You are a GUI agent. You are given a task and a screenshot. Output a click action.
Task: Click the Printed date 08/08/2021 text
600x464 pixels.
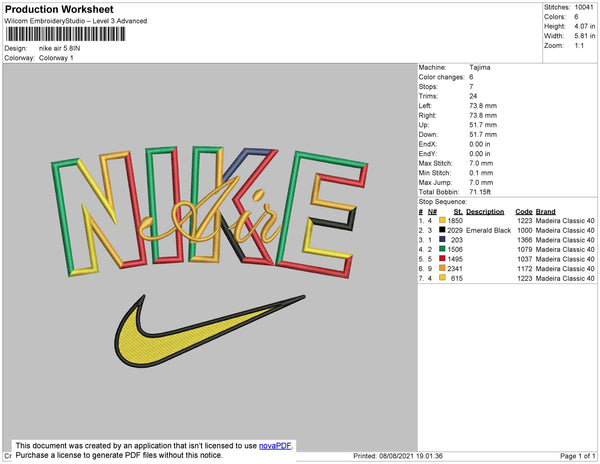coord(398,456)
